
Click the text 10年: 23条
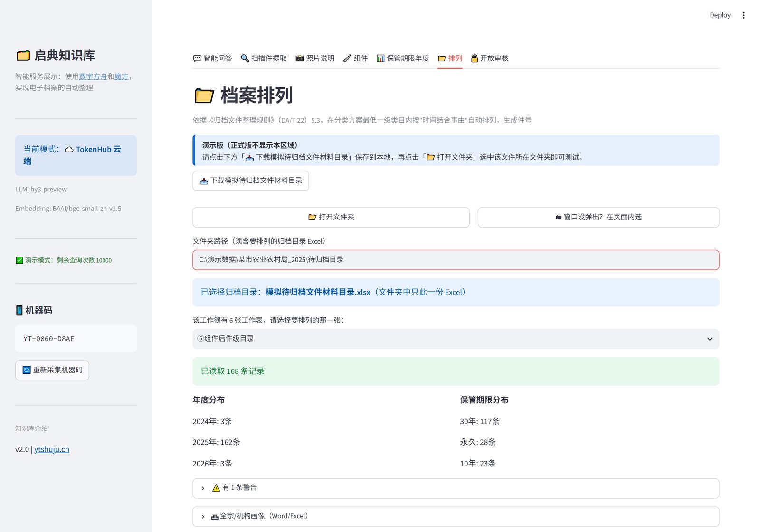click(x=478, y=464)
